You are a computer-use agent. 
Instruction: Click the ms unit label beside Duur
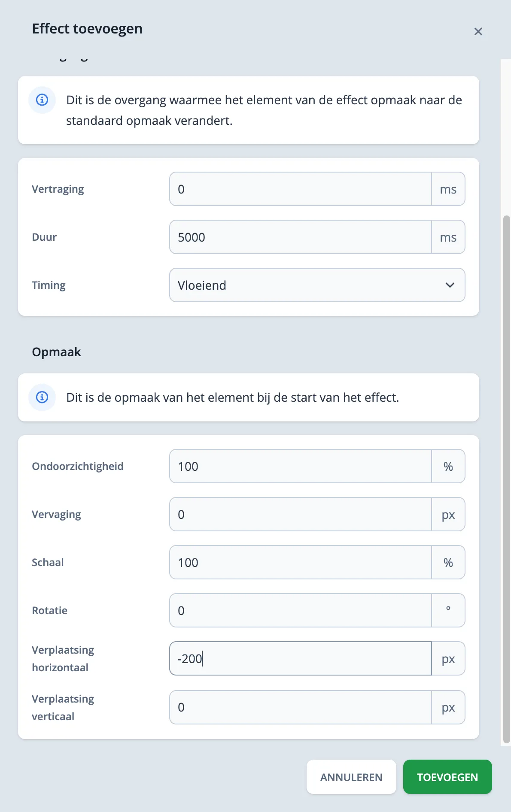click(448, 237)
